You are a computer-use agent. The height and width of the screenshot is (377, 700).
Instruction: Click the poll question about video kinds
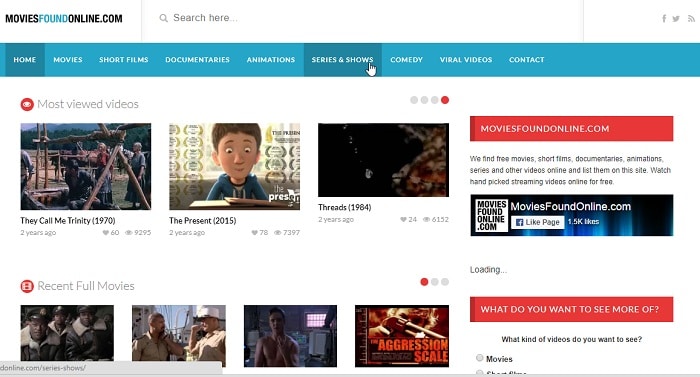[x=571, y=339]
